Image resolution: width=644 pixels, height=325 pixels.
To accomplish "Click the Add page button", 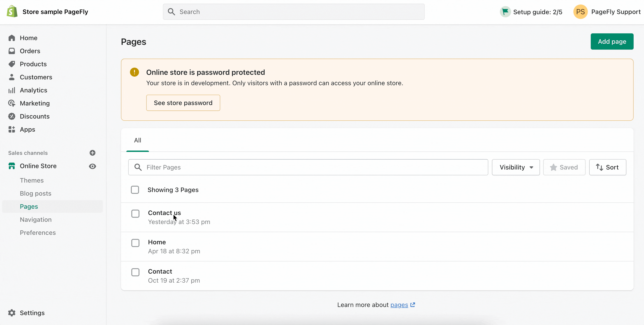I will coord(612,41).
